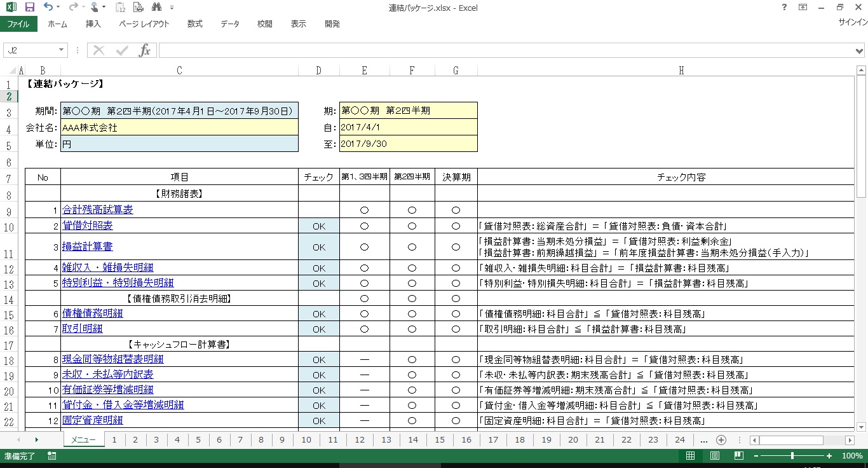Open Print Preview icon on Quick Access Toolbar

click(137, 7)
